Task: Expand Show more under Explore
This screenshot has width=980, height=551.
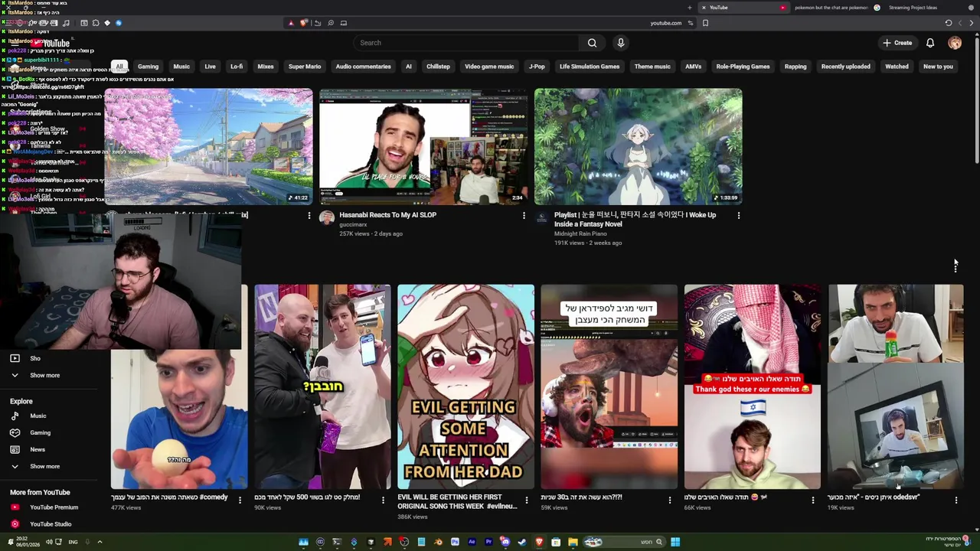Action: click(x=44, y=466)
